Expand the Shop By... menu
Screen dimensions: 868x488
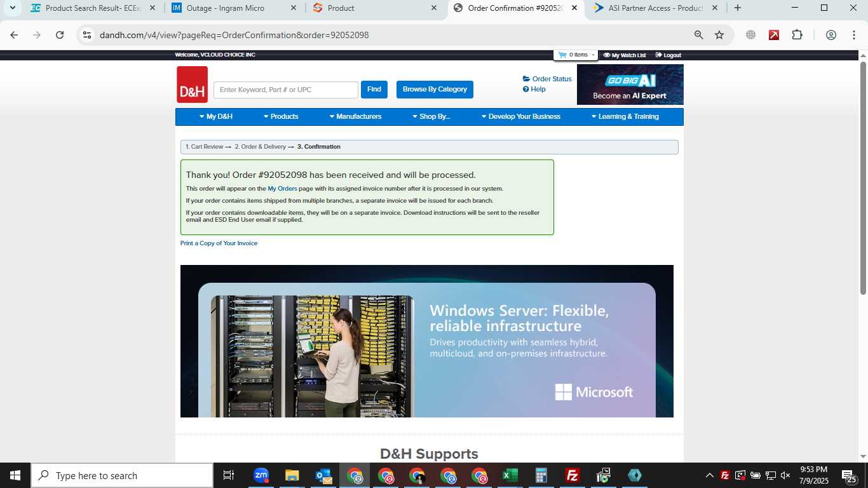431,117
